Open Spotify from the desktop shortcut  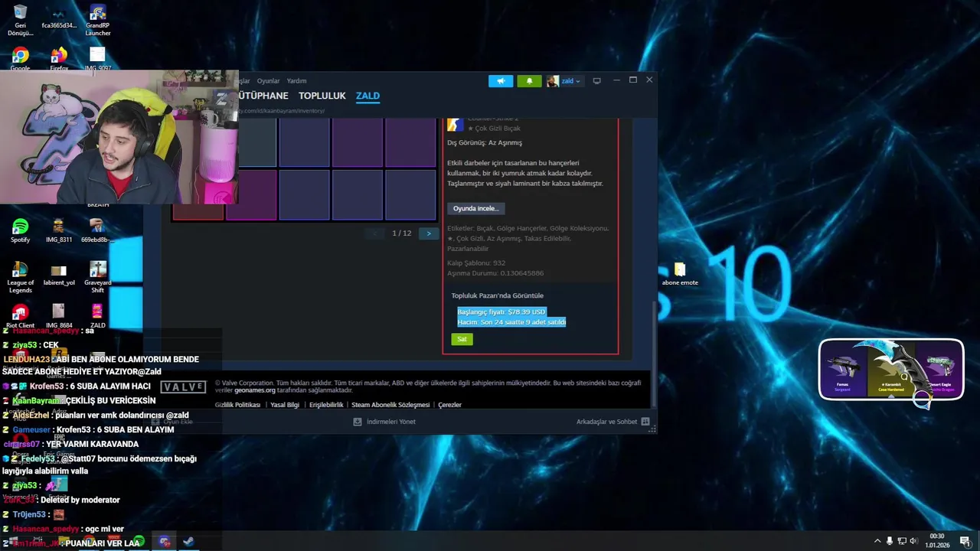click(20, 231)
